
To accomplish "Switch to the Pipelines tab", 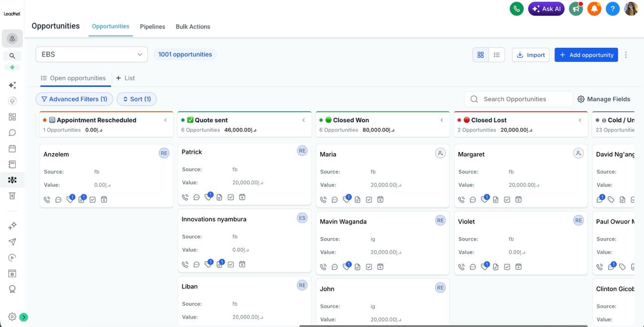I will point(152,27).
